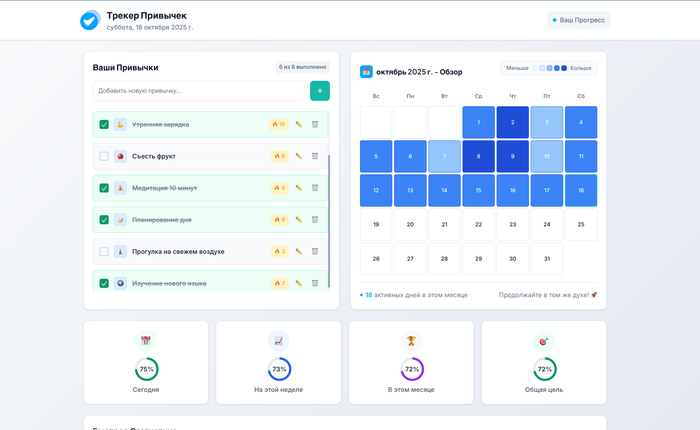The width and height of the screenshot is (700, 430).
Task: Click the streak flame badge for Изучение нового языка
Action: 278,283
